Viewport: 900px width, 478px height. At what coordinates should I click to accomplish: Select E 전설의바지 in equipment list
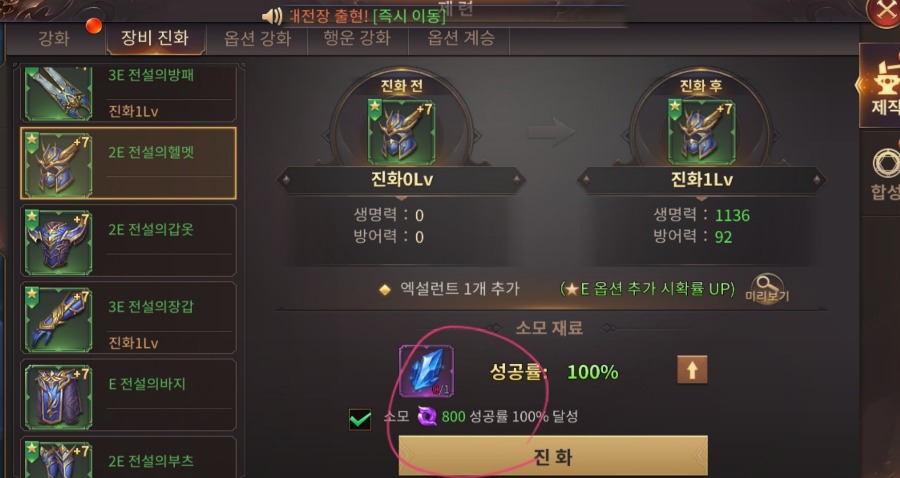(x=129, y=395)
